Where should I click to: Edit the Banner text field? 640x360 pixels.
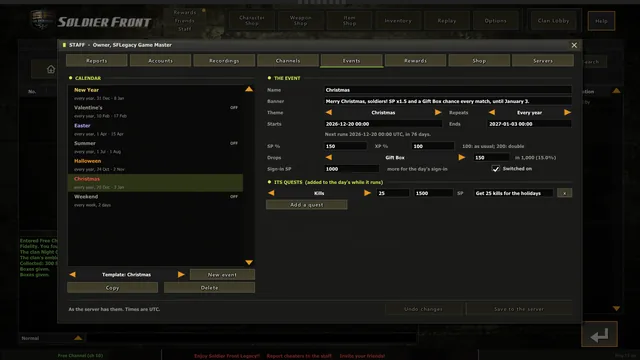(x=448, y=101)
